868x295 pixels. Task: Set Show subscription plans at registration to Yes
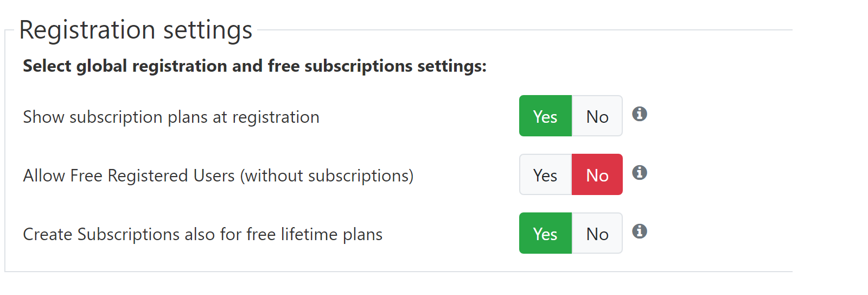click(x=545, y=116)
